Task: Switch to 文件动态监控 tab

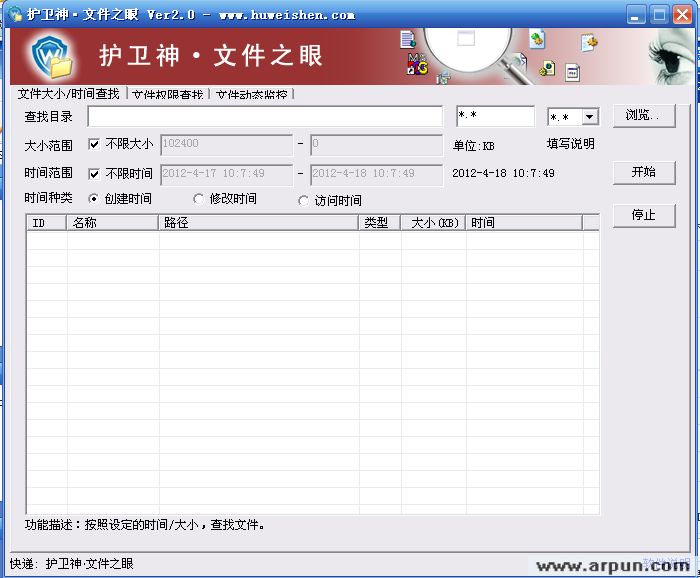Action: [252, 95]
